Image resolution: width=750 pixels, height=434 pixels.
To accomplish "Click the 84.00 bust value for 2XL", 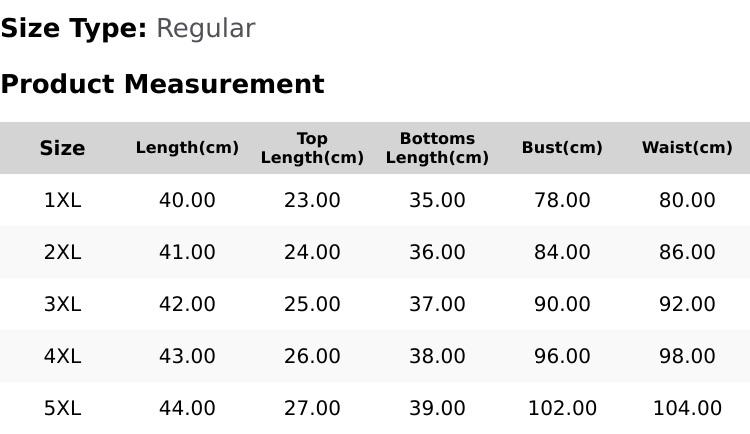I will [x=562, y=252].
